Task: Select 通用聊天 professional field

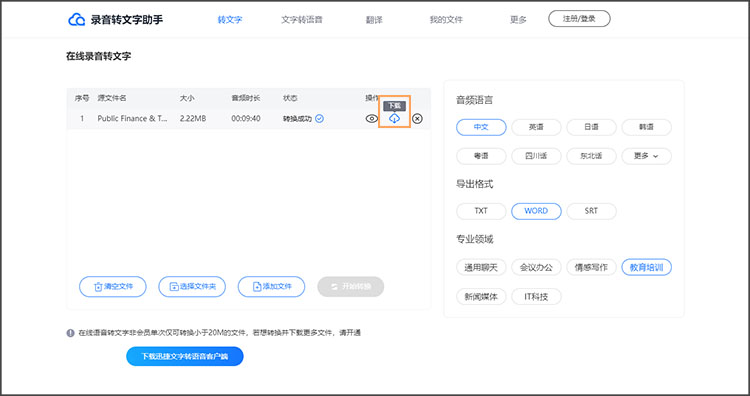Action: [x=481, y=267]
